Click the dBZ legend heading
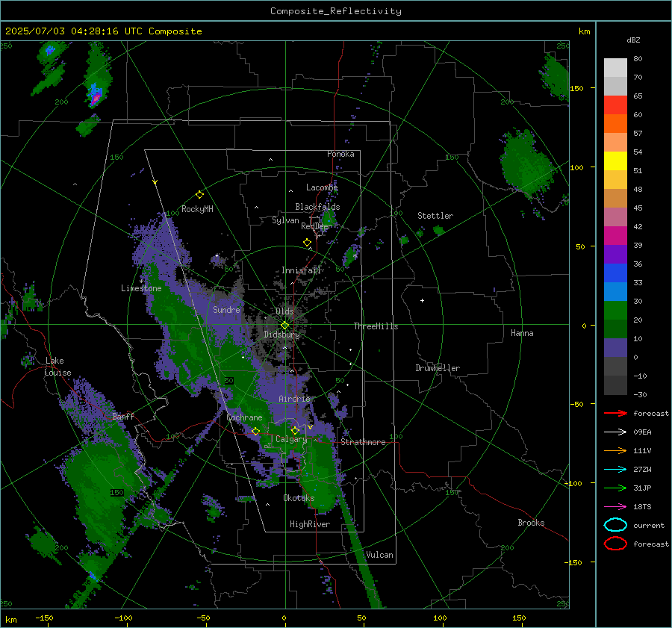672x628 pixels. pyautogui.click(x=633, y=40)
